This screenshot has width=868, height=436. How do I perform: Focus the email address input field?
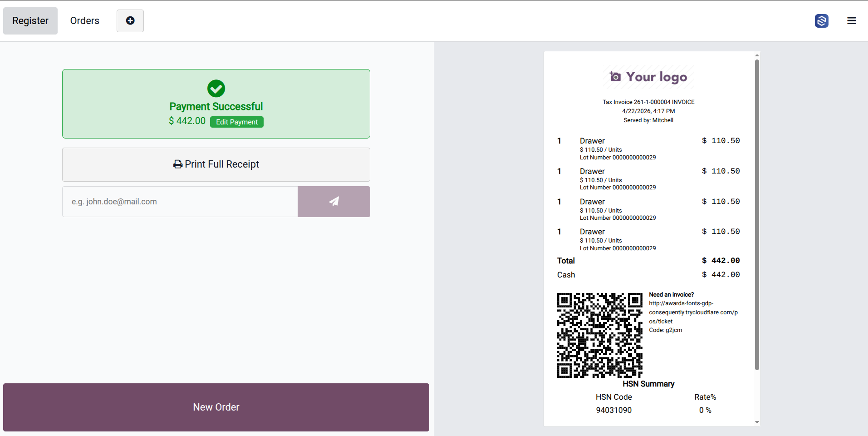click(x=180, y=202)
